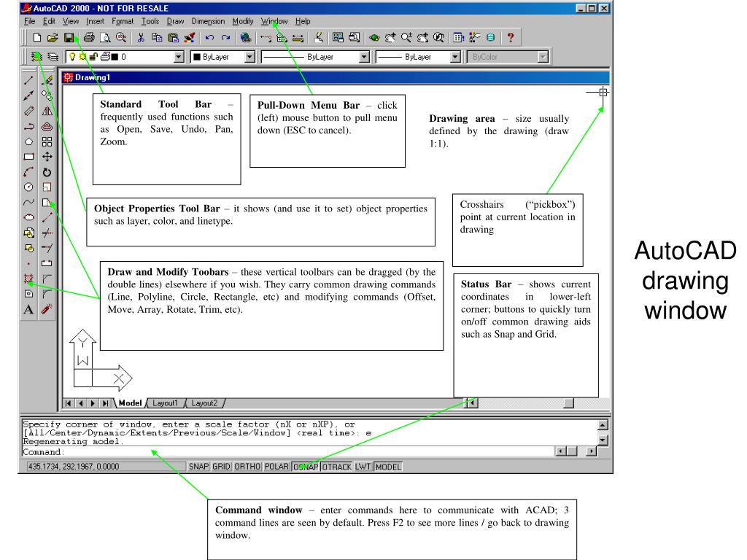This screenshot has height=560, width=747.
Task: Paste from clipboard using the toolbar icon
Action: (174, 38)
